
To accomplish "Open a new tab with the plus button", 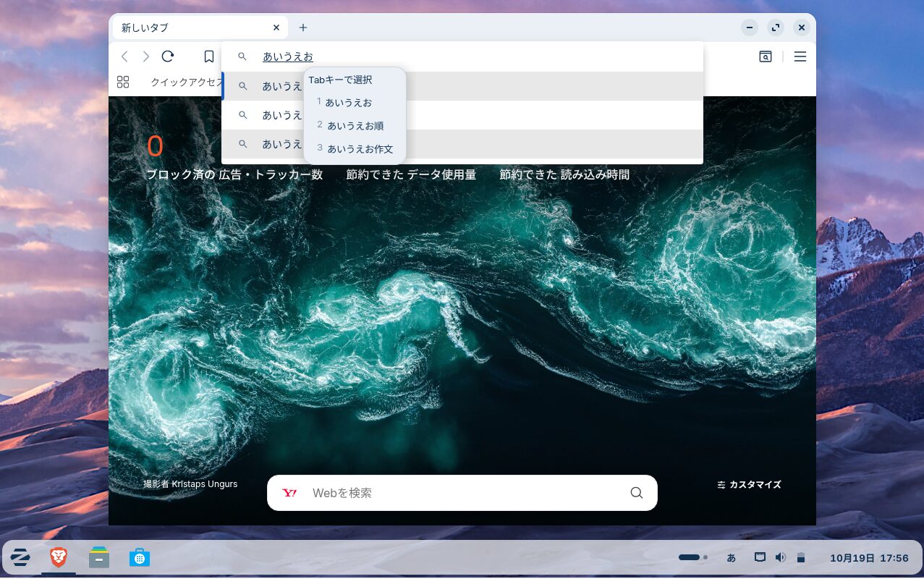I will [303, 28].
